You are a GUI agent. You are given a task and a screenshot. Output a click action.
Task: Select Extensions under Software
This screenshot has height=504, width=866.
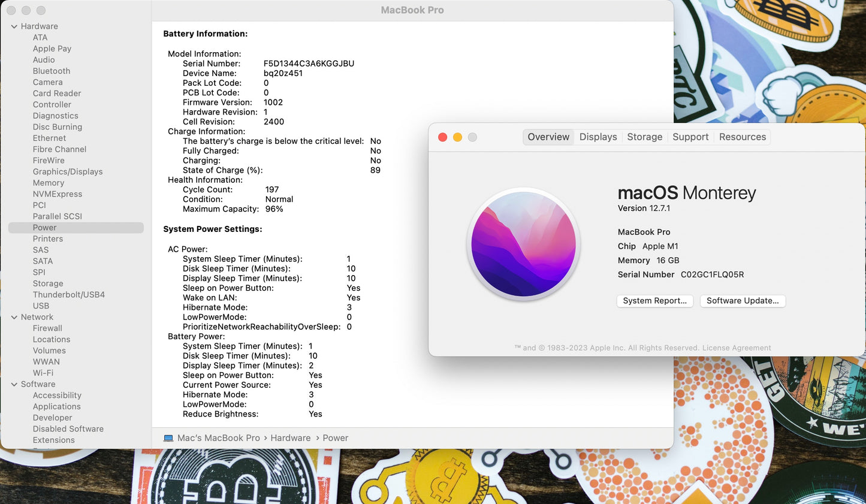pos(54,440)
